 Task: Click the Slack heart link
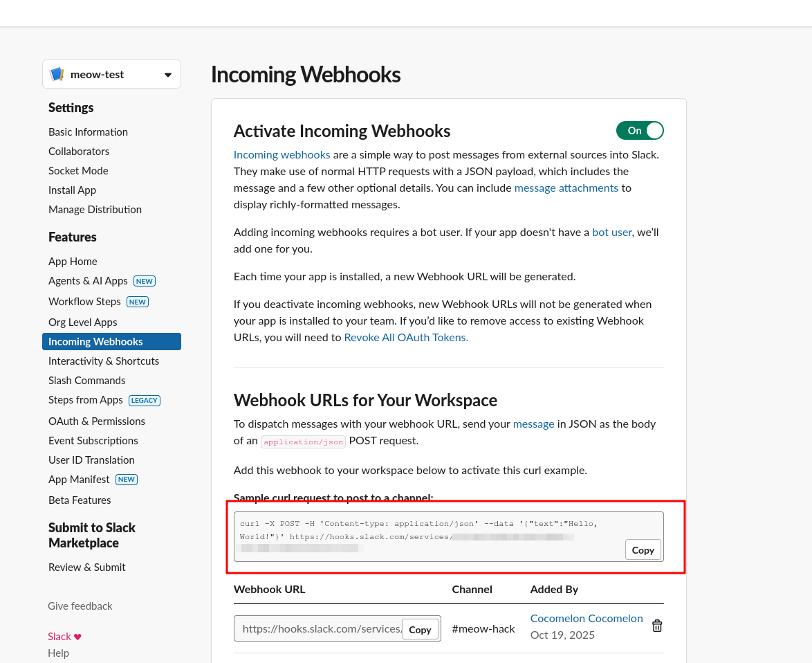pyautogui.click(x=64, y=636)
